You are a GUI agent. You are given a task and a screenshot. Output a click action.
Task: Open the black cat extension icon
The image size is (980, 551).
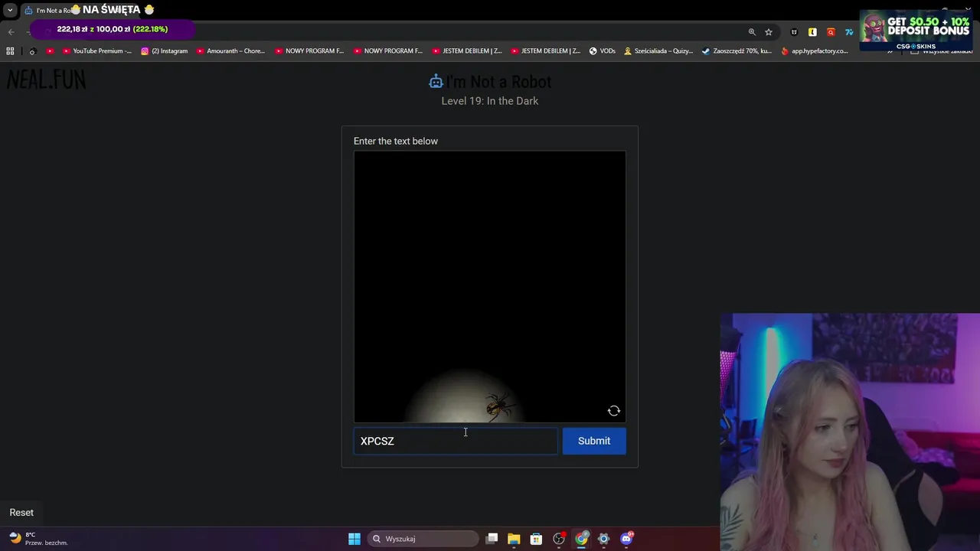pyautogui.click(x=794, y=32)
